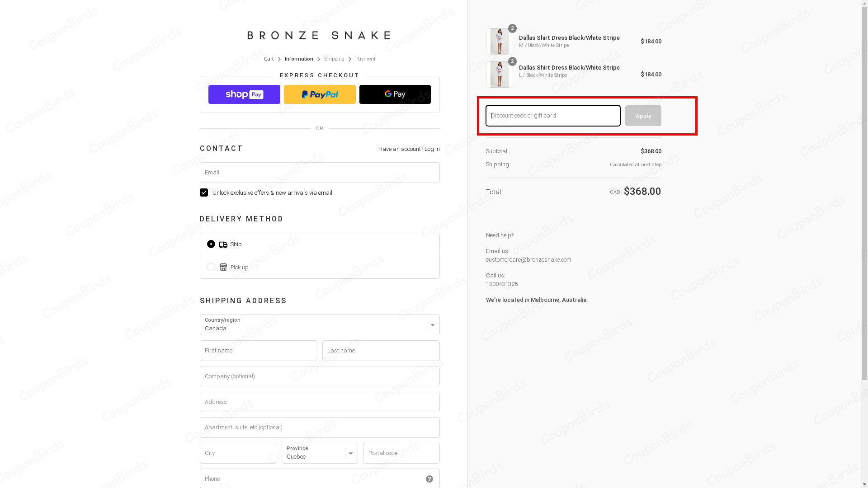Pay with Shop Pay express button

[x=244, y=94]
